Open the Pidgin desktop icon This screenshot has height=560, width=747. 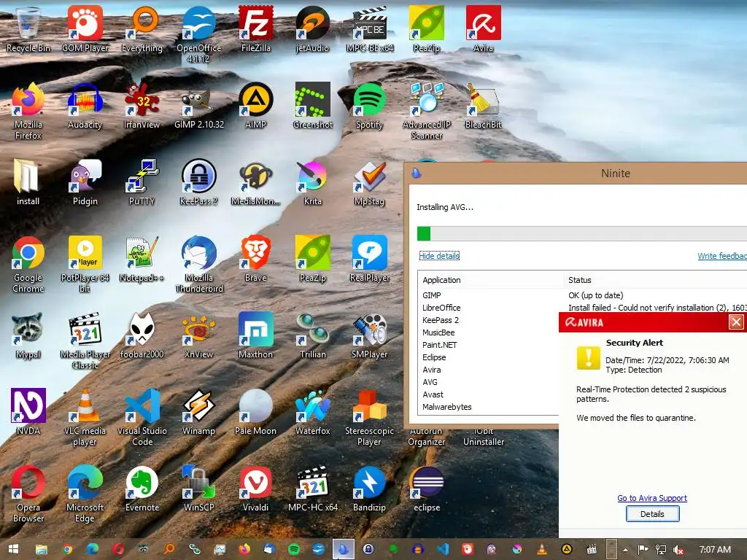coord(85,182)
